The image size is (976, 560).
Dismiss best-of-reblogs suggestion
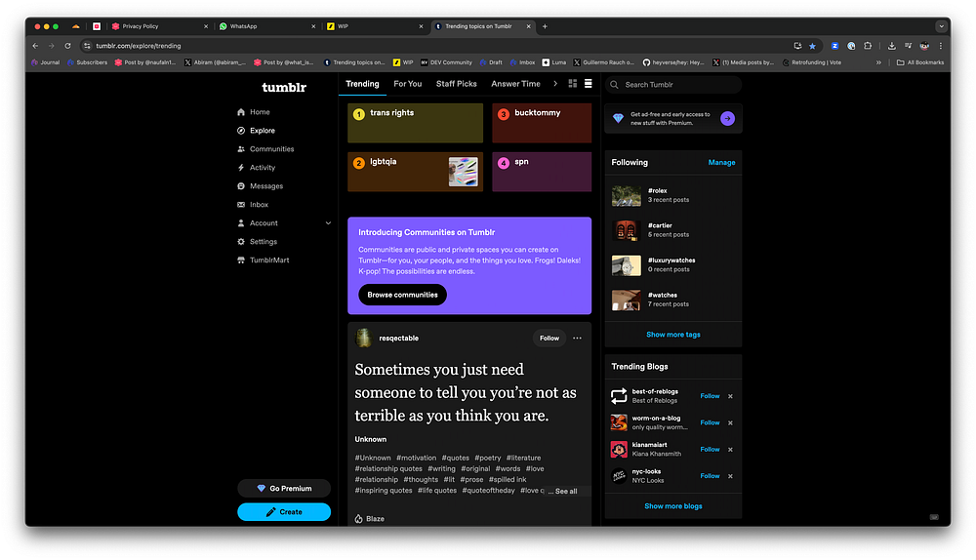click(730, 396)
